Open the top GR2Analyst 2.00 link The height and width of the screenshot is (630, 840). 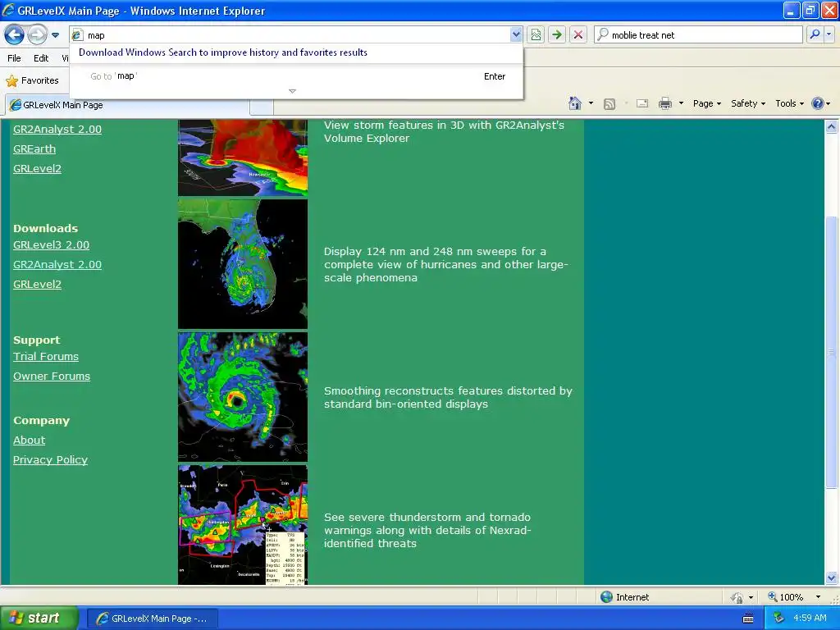[x=57, y=129]
